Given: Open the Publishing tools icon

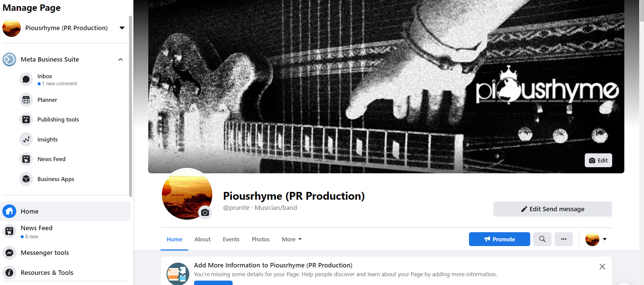Looking at the screenshot, I should pos(26,119).
